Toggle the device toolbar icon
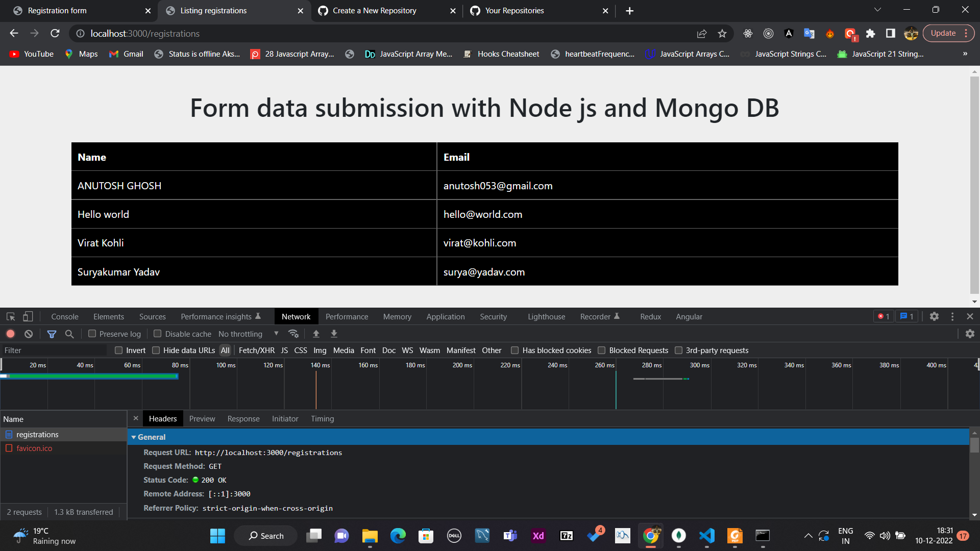980x551 pixels. (28, 316)
